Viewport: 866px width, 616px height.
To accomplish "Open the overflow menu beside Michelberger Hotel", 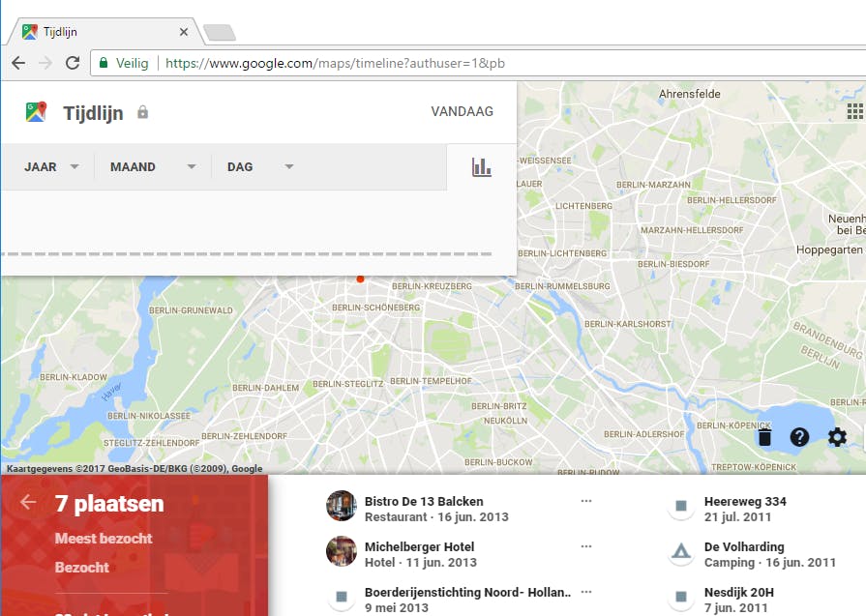I will (x=586, y=545).
